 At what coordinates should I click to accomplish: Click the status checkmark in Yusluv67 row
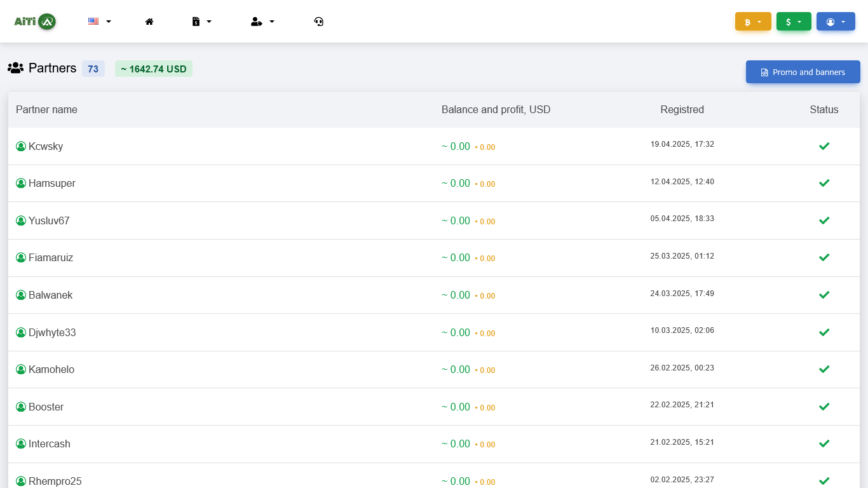click(x=824, y=220)
